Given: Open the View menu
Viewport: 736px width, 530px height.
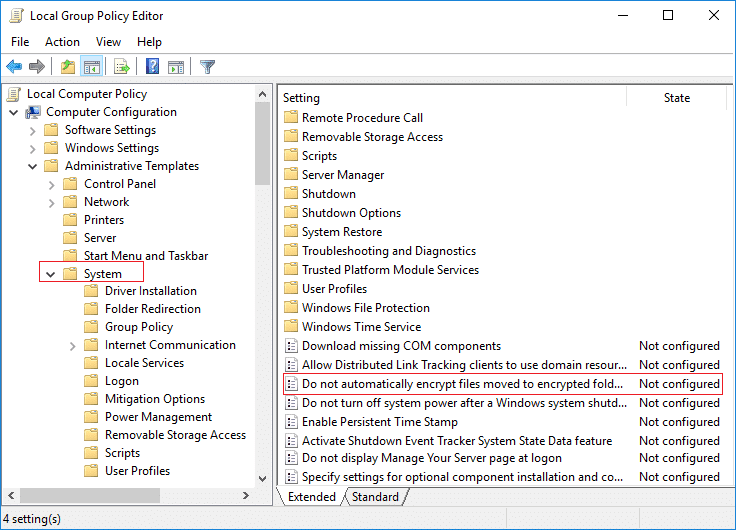Looking at the screenshot, I should pyautogui.click(x=108, y=42).
